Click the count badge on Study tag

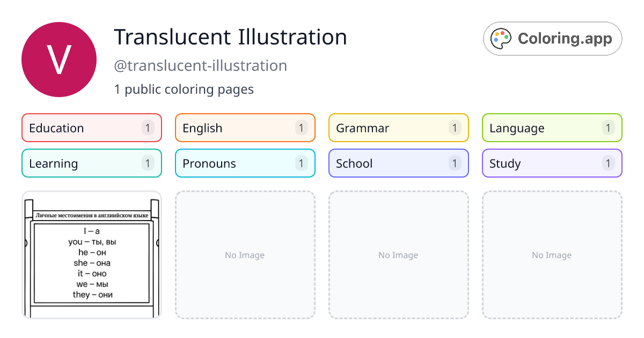(x=609, y=163)
